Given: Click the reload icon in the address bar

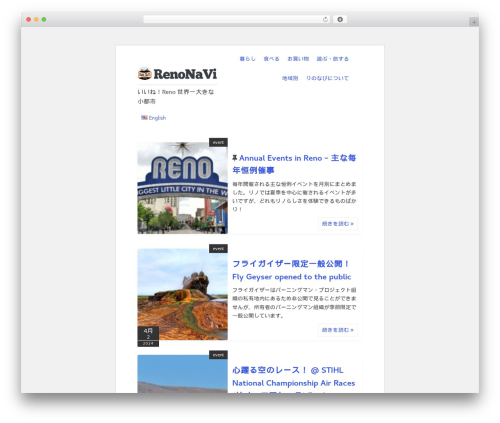Looking at the screenshot, I should click(325, 20).
